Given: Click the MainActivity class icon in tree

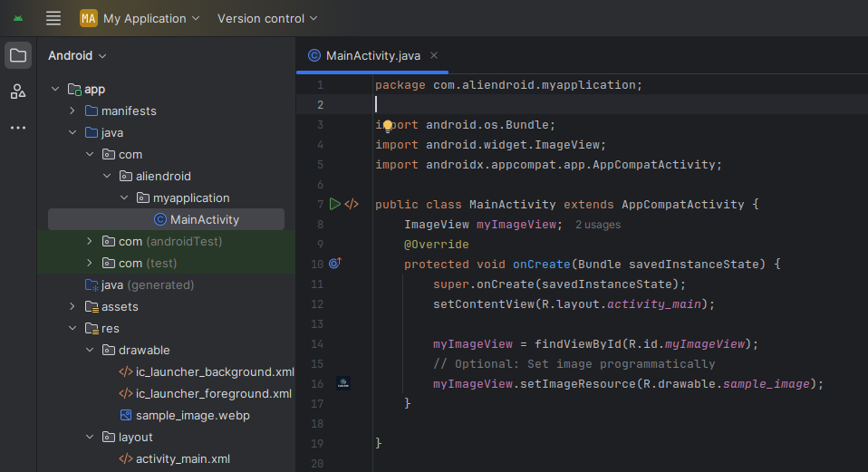Looking at the screenshot, I should point(160,219).
